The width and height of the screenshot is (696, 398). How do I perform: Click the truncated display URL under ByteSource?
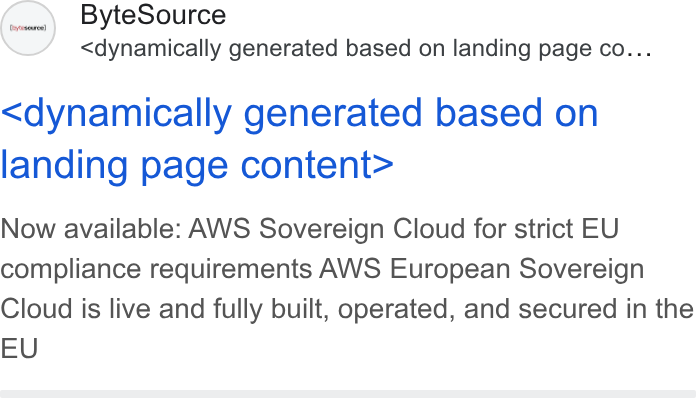pos(366,48)
